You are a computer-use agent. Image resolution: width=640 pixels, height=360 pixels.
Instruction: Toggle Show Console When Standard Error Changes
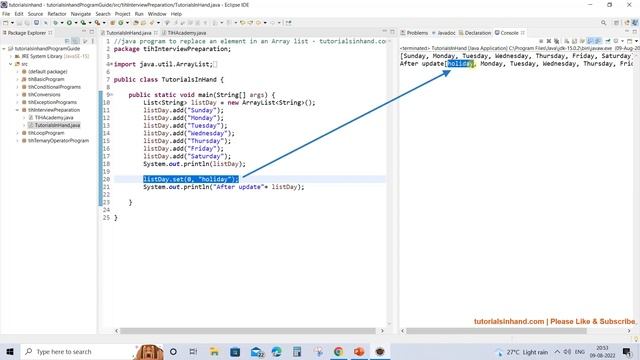tap(598, 41)
